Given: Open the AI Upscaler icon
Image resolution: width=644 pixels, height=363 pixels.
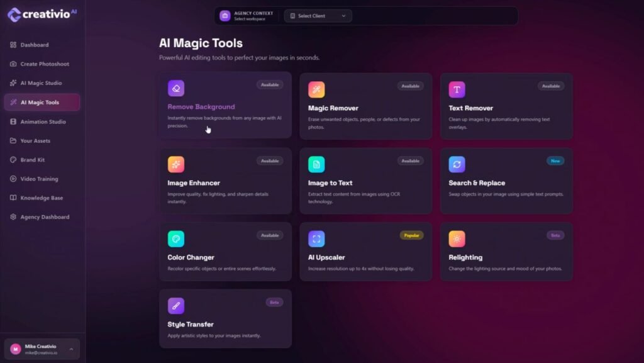Looking at the screenshot, I should [x=316, y=238].
